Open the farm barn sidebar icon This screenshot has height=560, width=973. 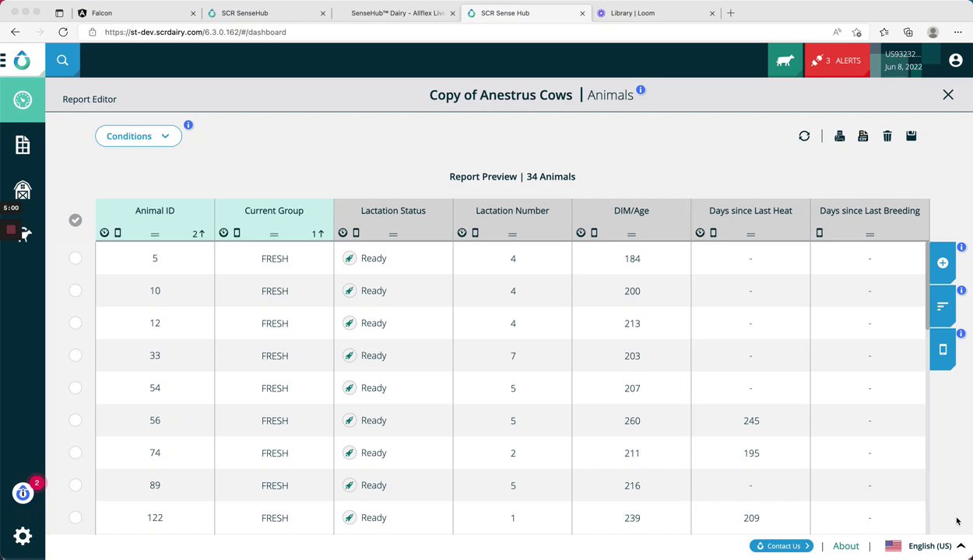(x=23, y=190)
